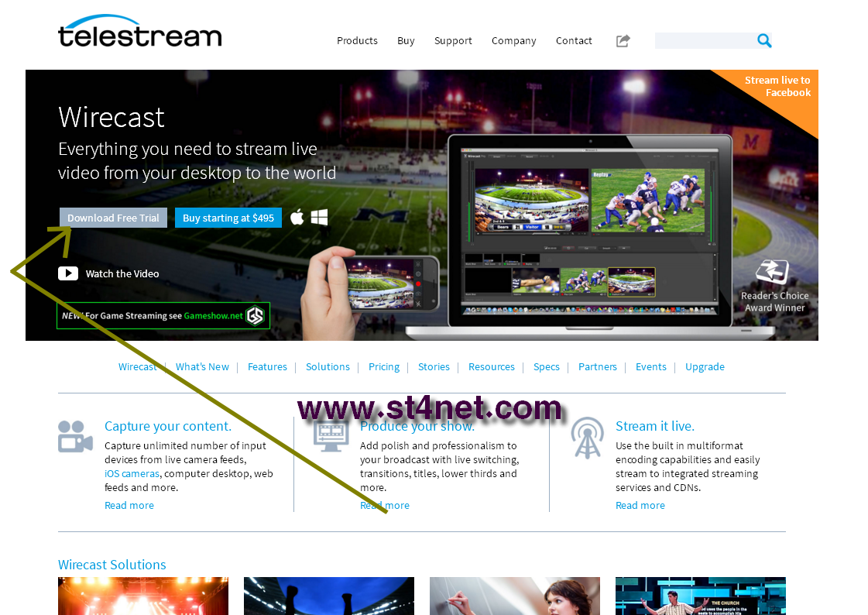Viewport: 868px width, 615px height.
Task: Click Read more under Stream it live
Action: (640, 505)
